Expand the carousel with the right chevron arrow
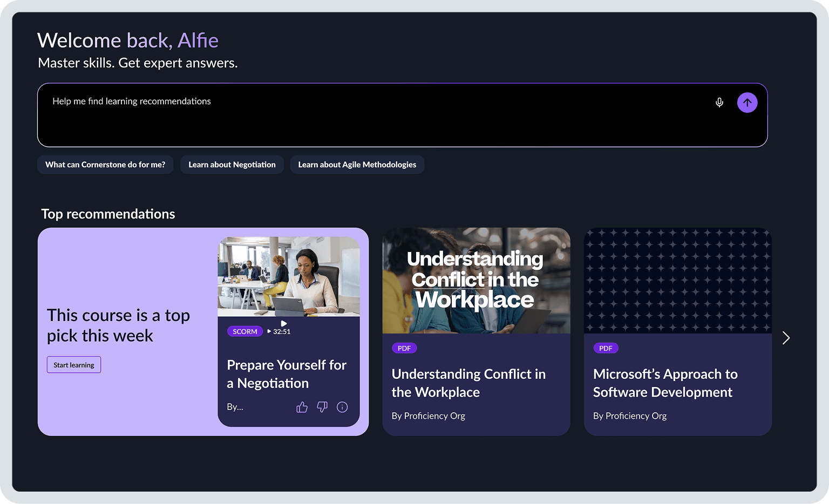 click(x=786, y=337)
